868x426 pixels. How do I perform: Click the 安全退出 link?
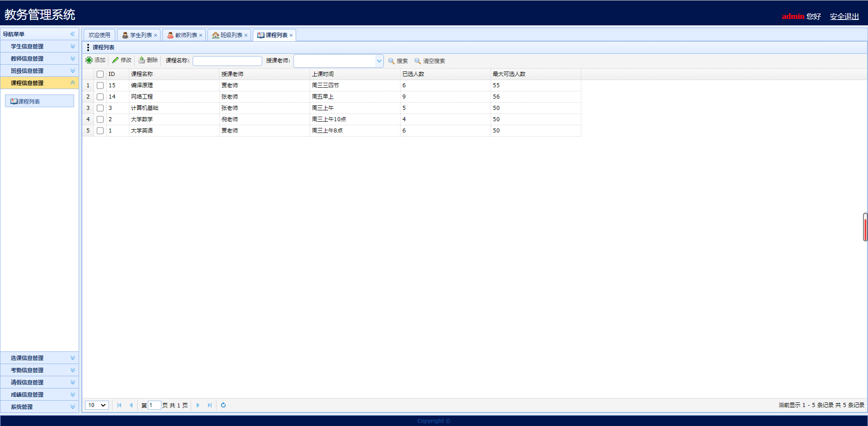844,17
